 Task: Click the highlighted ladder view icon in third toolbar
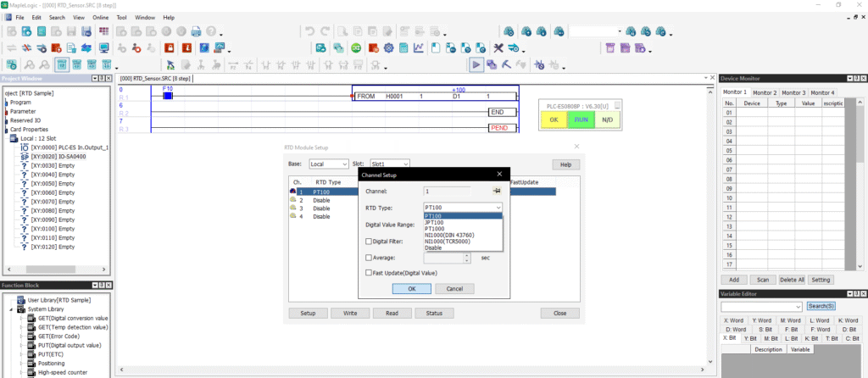click(61, 64)
